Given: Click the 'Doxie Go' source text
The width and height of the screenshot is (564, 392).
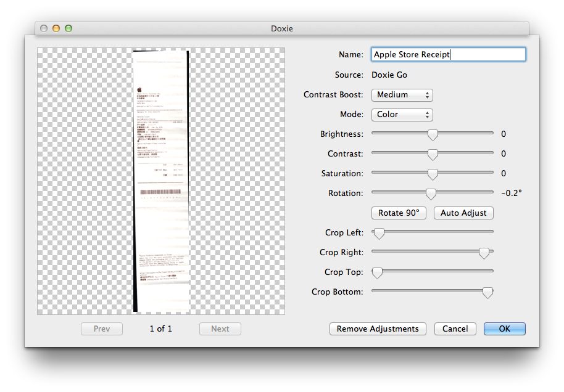Looking at the screenshot, I should [x=389, y=75].
